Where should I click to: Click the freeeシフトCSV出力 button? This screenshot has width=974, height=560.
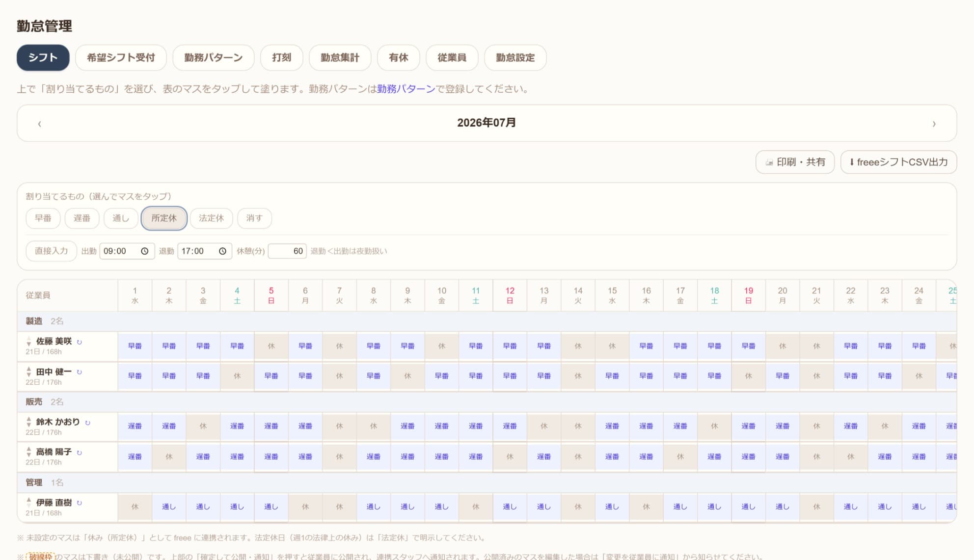[x=899, y=162]
